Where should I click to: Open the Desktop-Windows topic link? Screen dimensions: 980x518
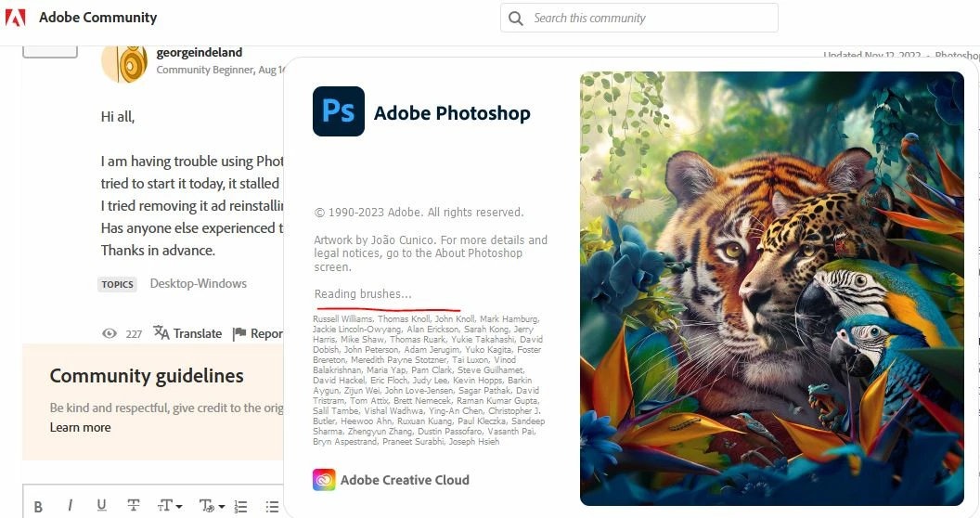point(198,284)
